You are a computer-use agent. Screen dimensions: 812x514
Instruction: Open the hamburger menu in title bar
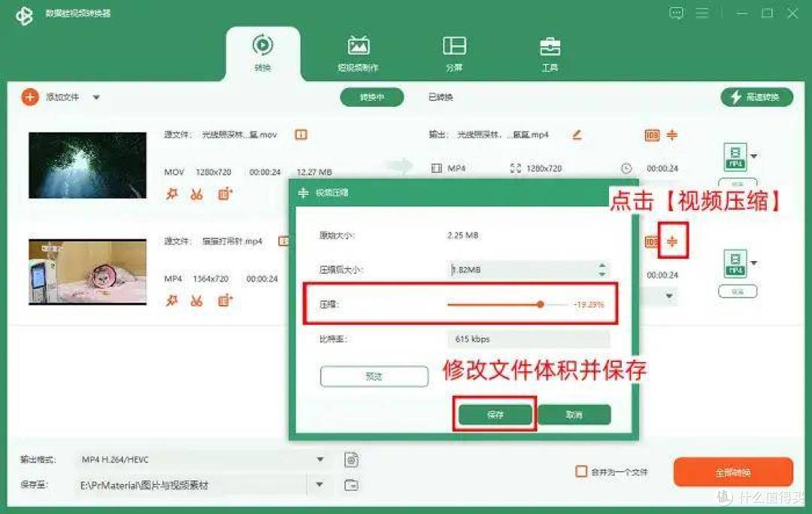(x=702, y=13)
